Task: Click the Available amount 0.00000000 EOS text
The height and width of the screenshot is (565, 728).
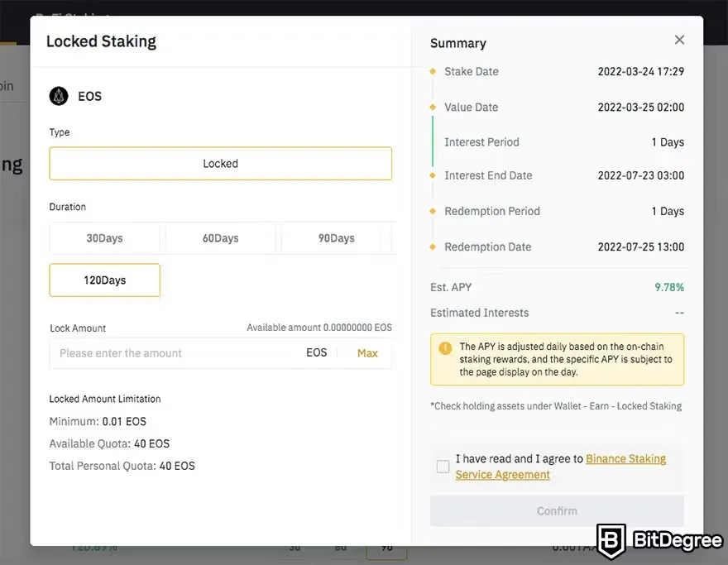Action: 319,328
